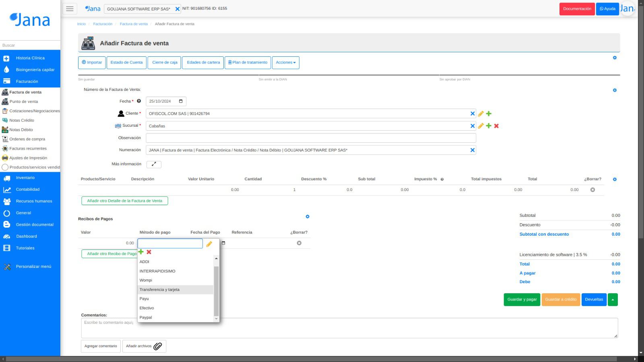
Task: Click the Contabilidad chart icon
Action: point(7,189)
